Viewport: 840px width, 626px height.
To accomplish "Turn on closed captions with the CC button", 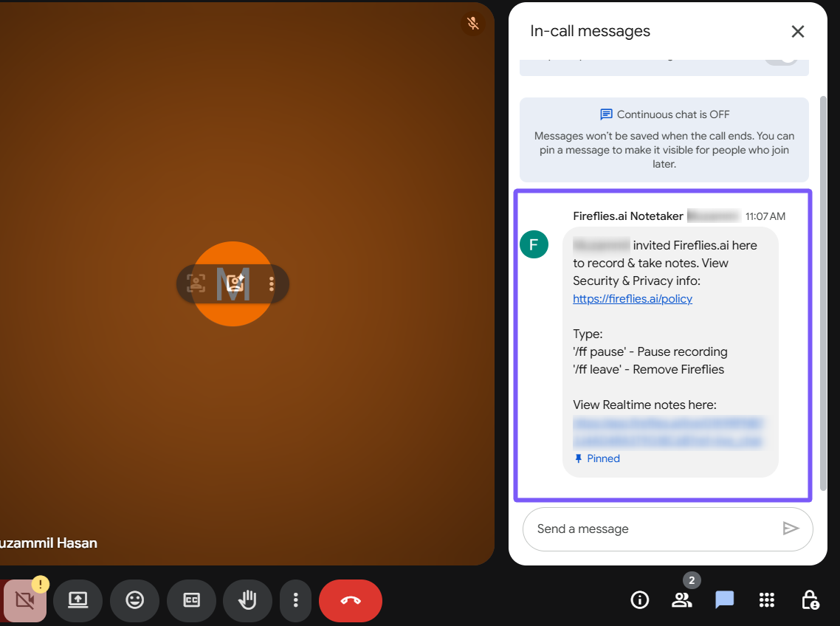I will (191, 600).
